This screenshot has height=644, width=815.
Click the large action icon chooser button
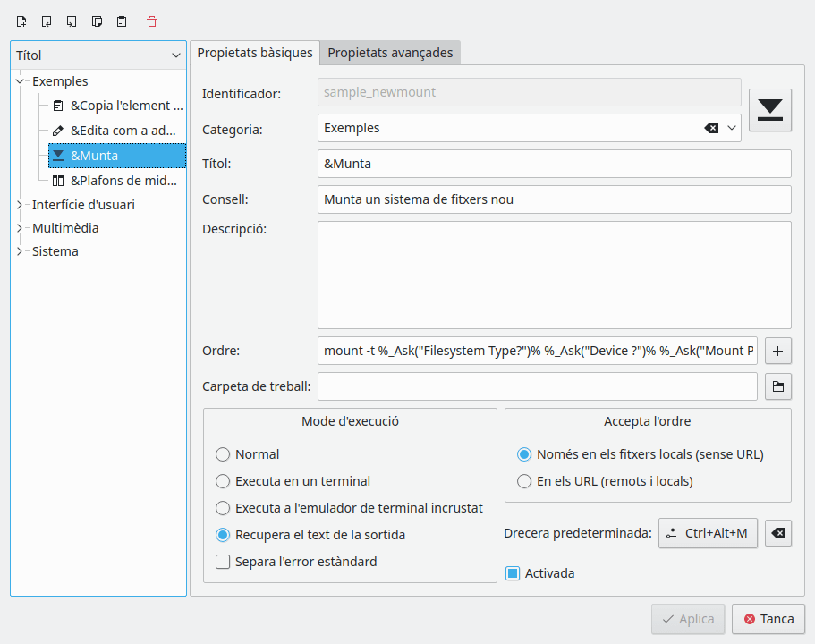point(769,109)
